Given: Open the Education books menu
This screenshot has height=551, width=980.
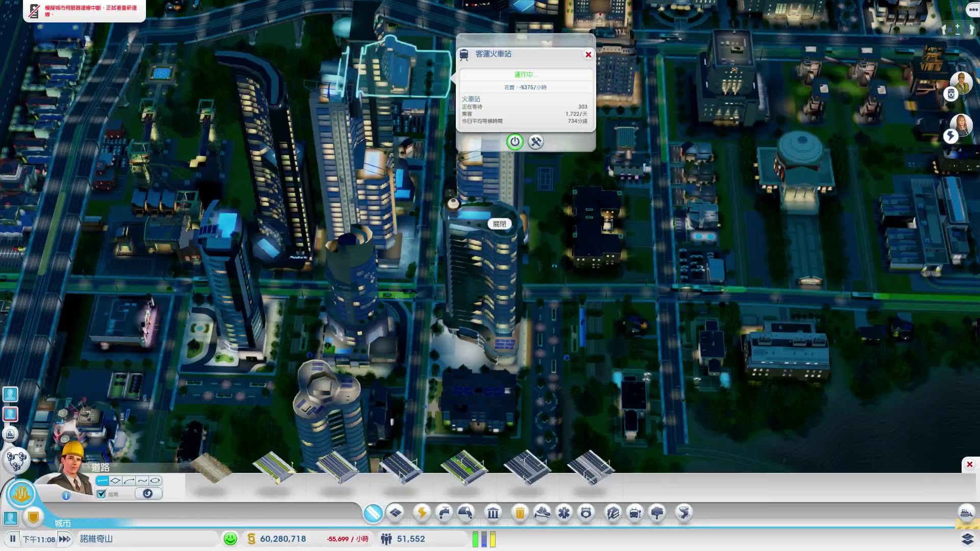Looking at the screenshot, I should coord(613,513).
